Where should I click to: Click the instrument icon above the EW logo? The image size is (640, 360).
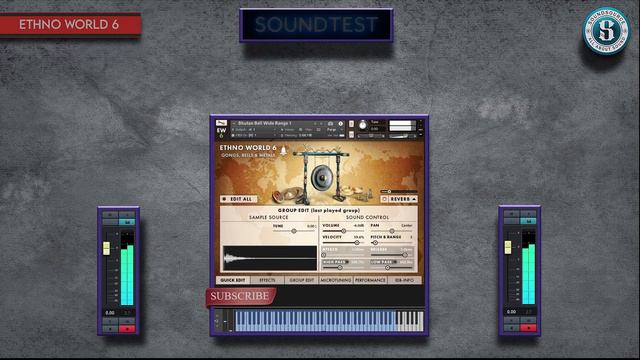221,122
